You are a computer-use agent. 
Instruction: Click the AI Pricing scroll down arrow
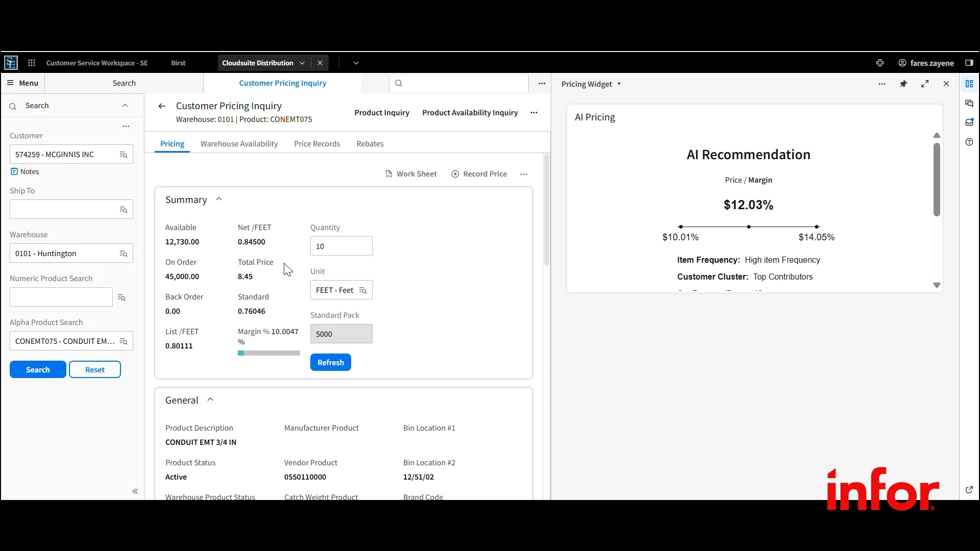[937, 285]
